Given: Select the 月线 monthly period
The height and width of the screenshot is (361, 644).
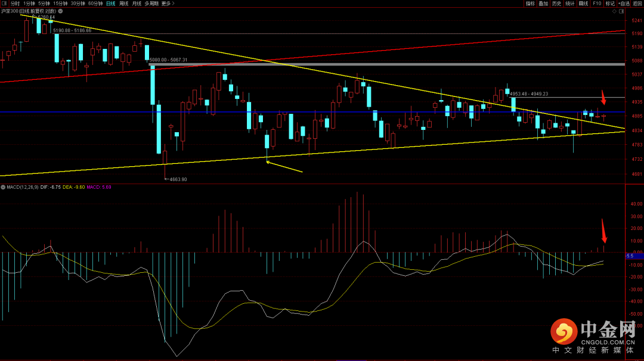Looking at the screenshot, I should coord(137,4).
